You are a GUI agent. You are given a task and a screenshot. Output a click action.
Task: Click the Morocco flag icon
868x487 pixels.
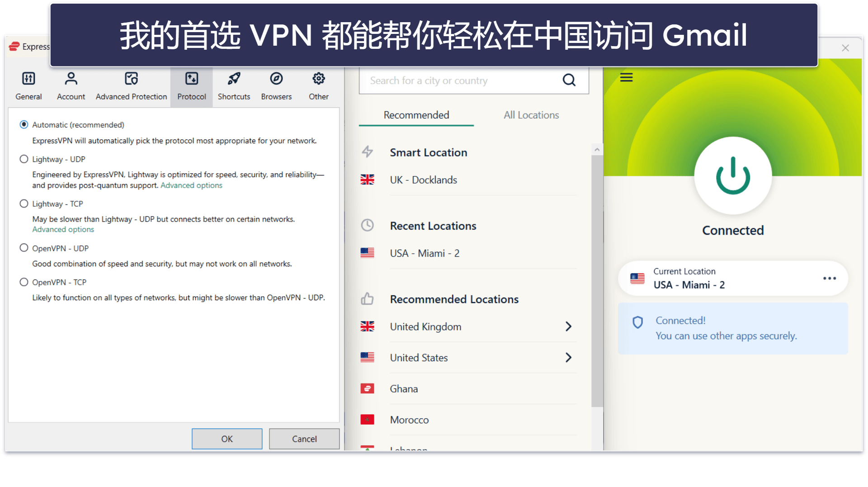coord(367,420)
